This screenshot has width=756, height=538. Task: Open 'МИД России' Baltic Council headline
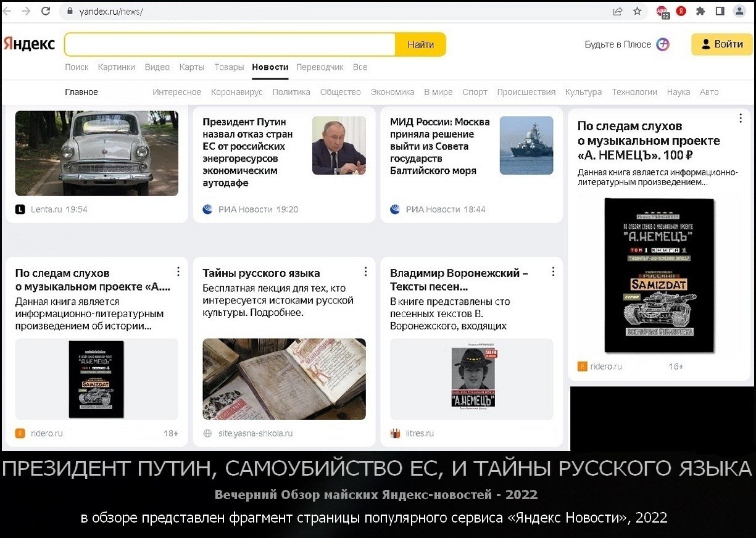tap(440, 146)
